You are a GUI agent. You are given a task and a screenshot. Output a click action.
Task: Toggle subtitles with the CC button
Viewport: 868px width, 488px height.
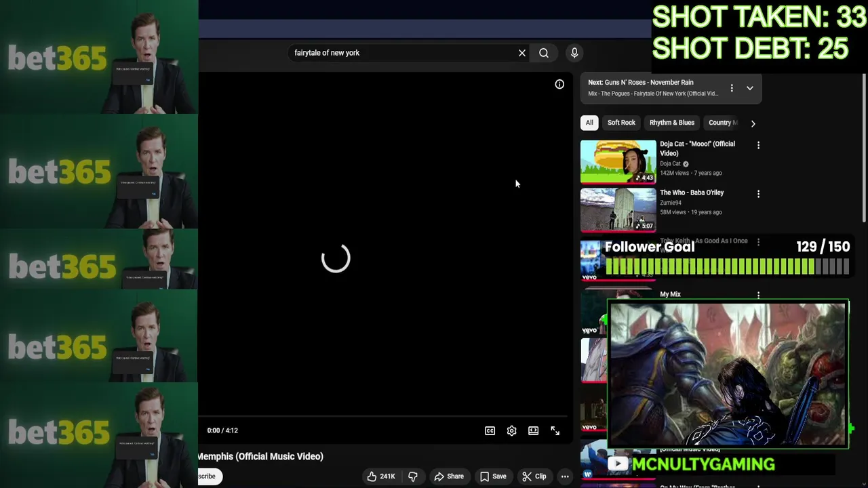click(x=490, y=430)
